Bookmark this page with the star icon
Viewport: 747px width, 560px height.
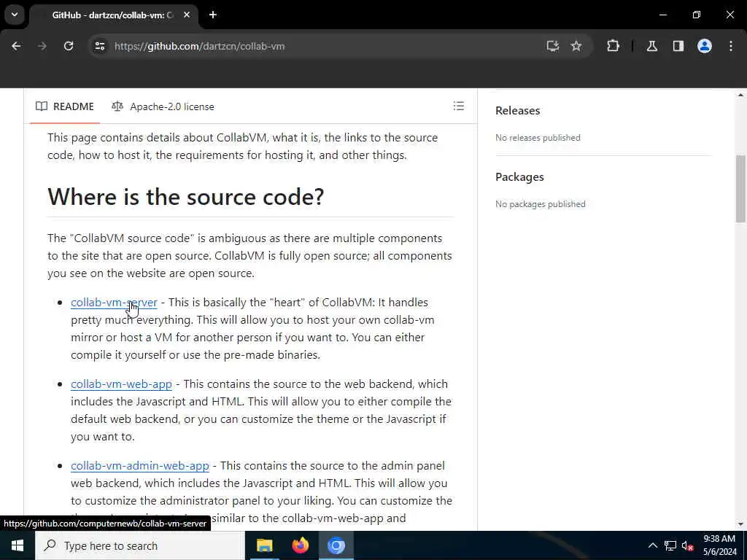coord(576,46)
